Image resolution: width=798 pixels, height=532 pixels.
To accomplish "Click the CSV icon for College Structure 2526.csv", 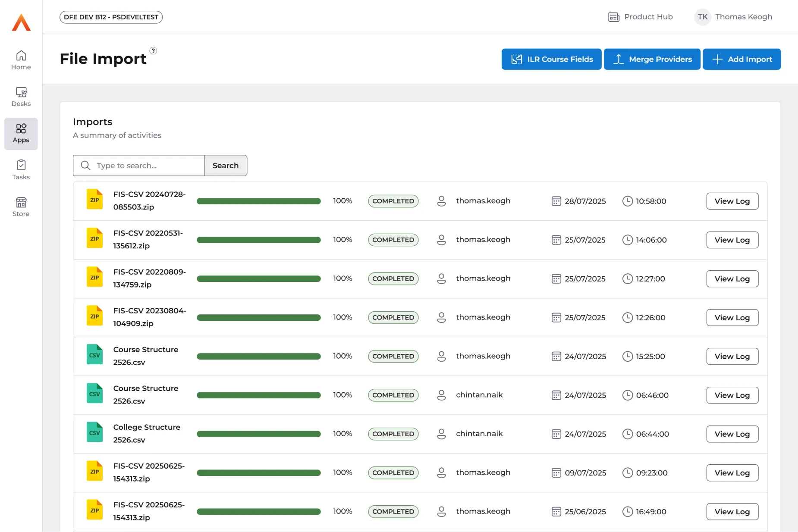I will (x=94, y=432).
